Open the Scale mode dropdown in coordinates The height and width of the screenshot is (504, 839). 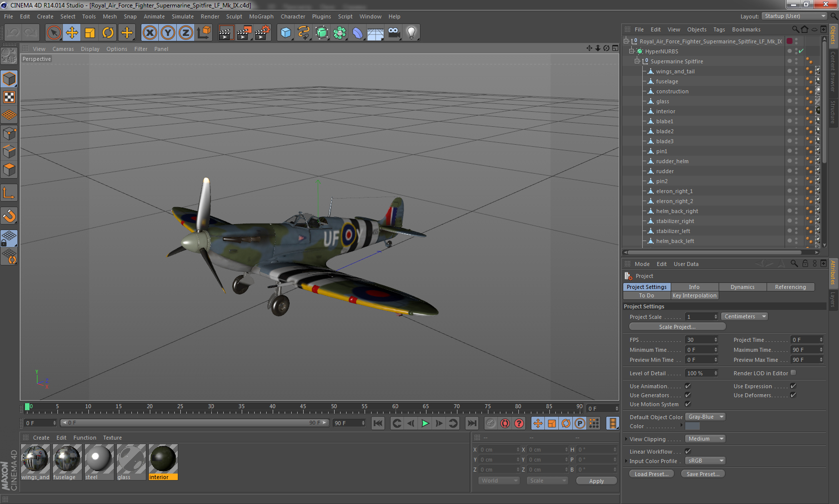click(547, 481)
